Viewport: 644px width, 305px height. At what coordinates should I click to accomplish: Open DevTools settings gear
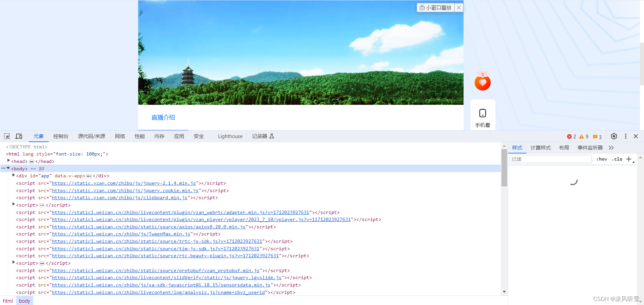614,136
